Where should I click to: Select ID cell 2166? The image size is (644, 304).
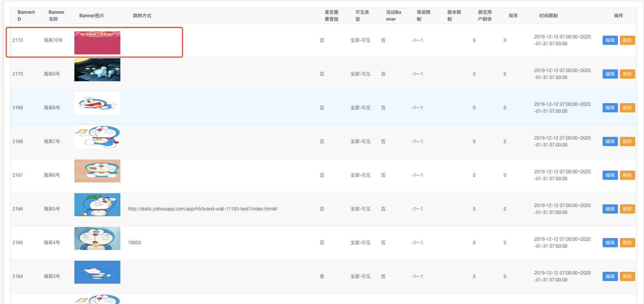(18, 209)
